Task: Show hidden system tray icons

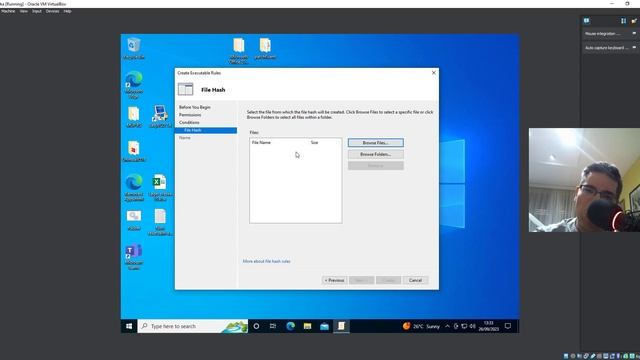Action: click(x=447, y=326)
